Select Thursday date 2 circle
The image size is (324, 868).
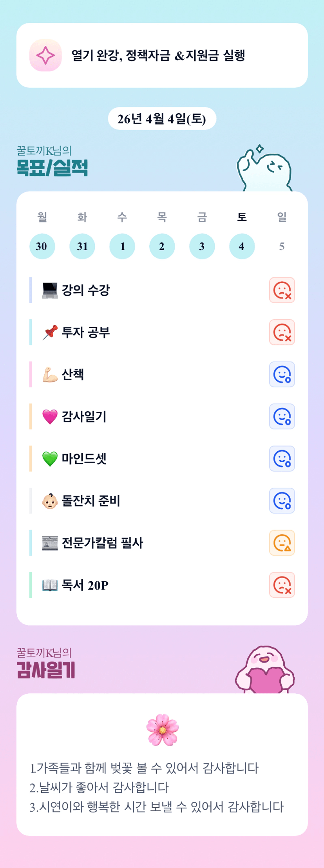pyautogui.click(x=162, y=246)
